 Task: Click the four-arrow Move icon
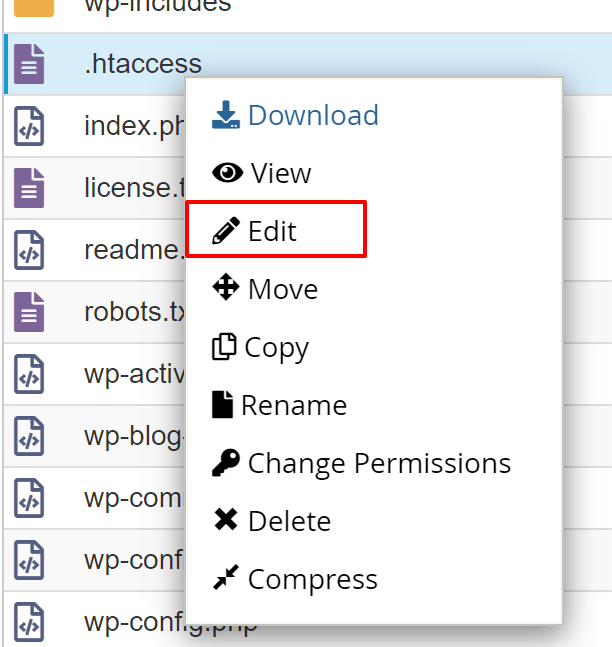point(227,289)
